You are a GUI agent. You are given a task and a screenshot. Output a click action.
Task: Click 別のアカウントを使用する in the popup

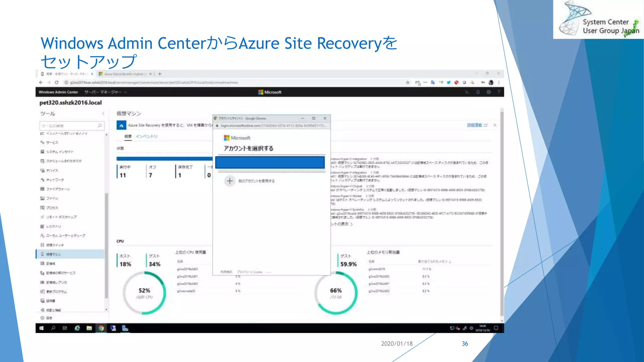coord(256,181)
